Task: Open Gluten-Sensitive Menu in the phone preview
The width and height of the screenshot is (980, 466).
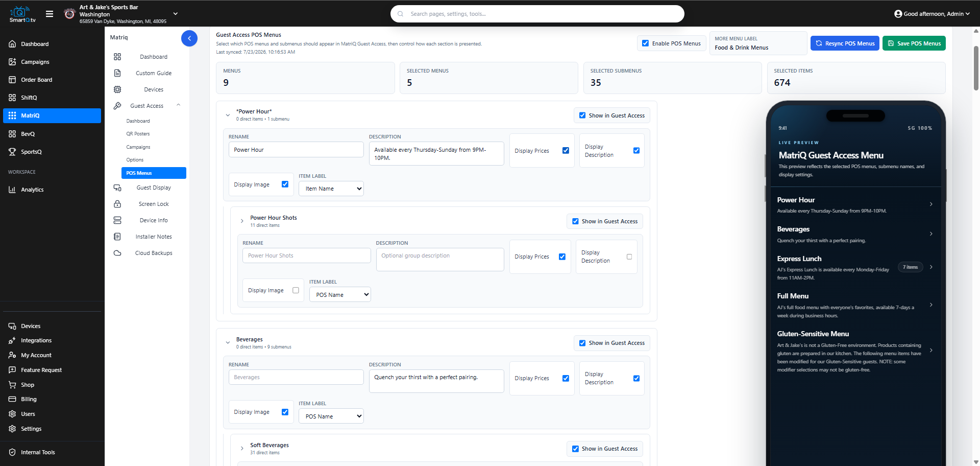Action: [x=855, y=351]
